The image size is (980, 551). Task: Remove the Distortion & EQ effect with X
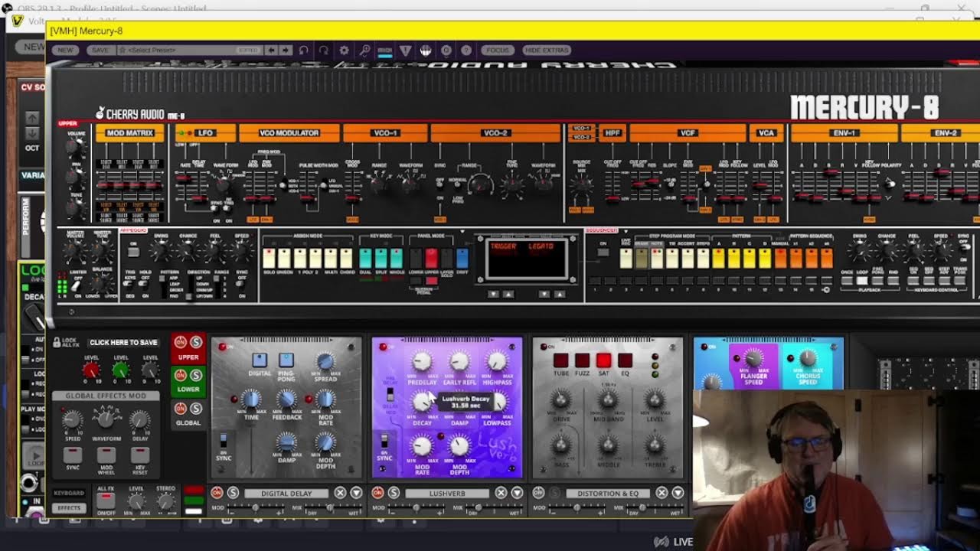tap(661, 493)
